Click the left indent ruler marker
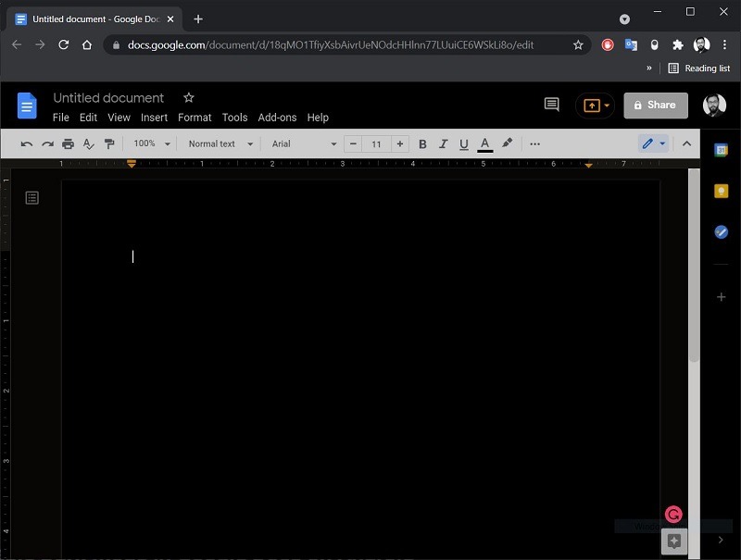Screen dimensions: 741x560 (x=132, y=164)
